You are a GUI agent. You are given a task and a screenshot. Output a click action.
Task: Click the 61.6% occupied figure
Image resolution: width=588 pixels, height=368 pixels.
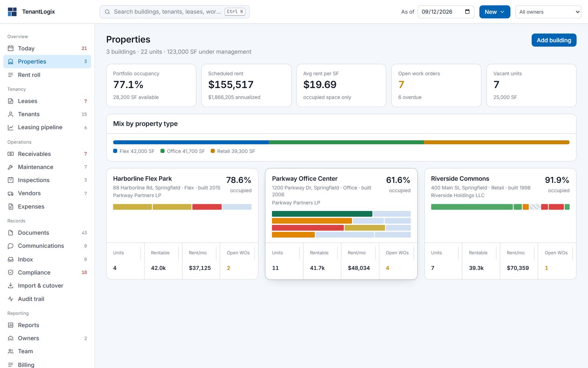[x=398, y=180]
